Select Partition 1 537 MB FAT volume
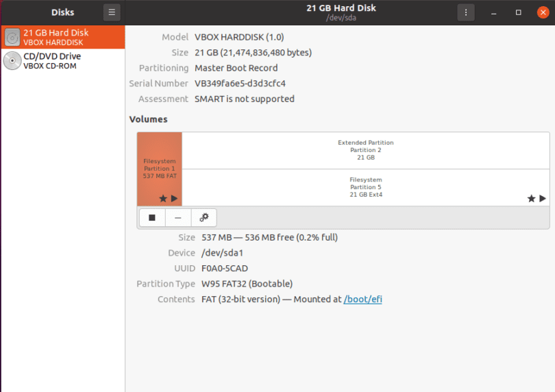 point(160,169)
